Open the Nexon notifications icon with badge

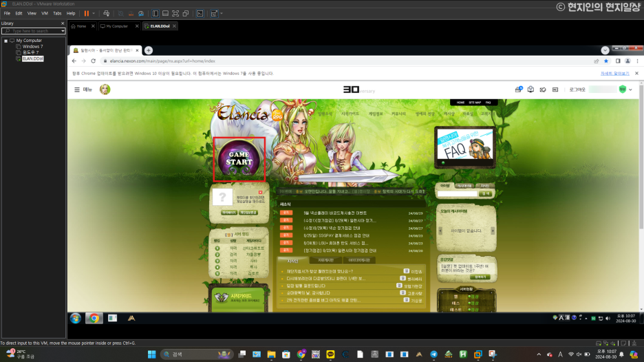coord(518,89)
